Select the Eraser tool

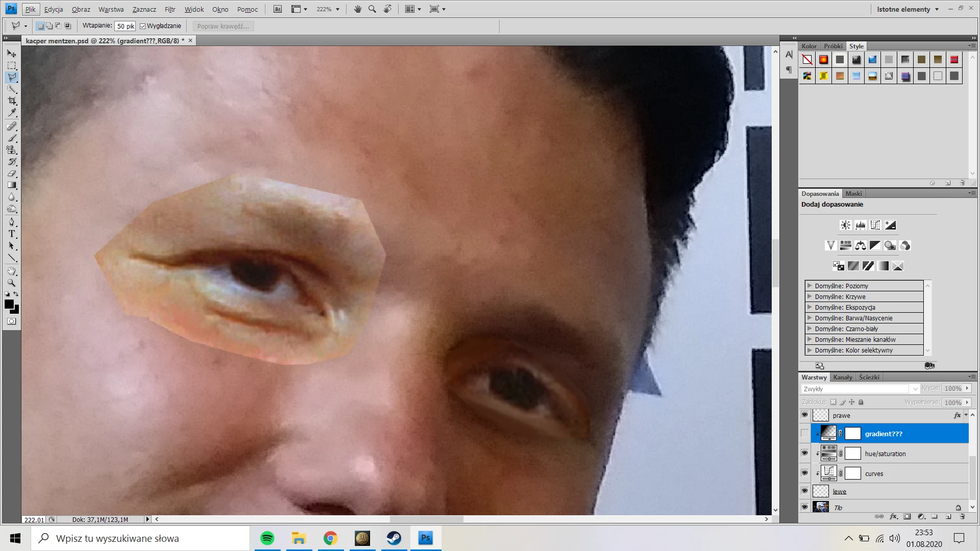point(12,173)
